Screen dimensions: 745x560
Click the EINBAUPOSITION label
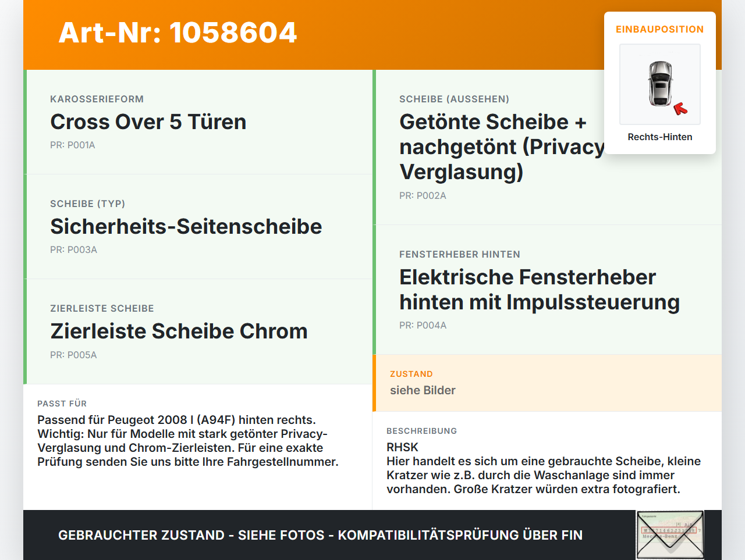[x=660, y=29]
